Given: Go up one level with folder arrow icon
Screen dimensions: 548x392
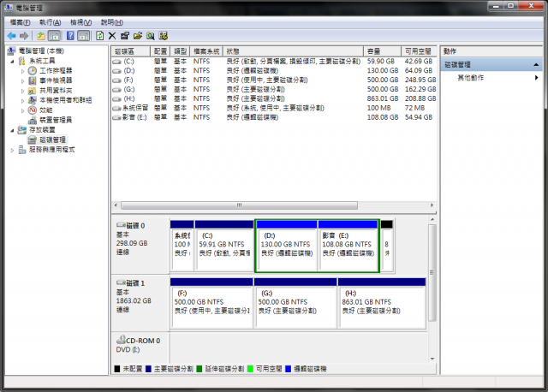Looking at the screenshot, I should (41, 36).
